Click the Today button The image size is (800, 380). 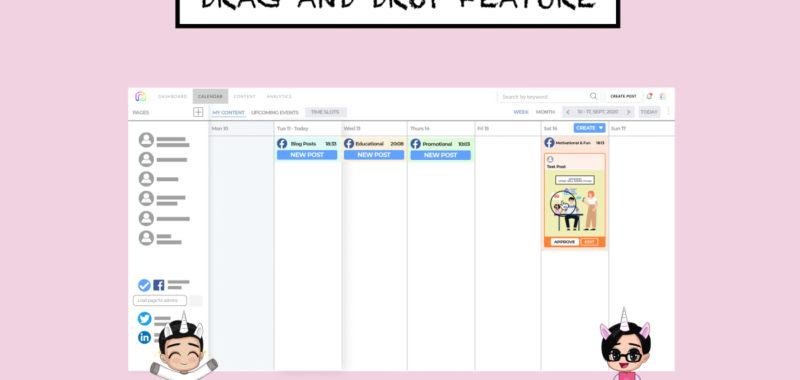[x=649, y=112]
